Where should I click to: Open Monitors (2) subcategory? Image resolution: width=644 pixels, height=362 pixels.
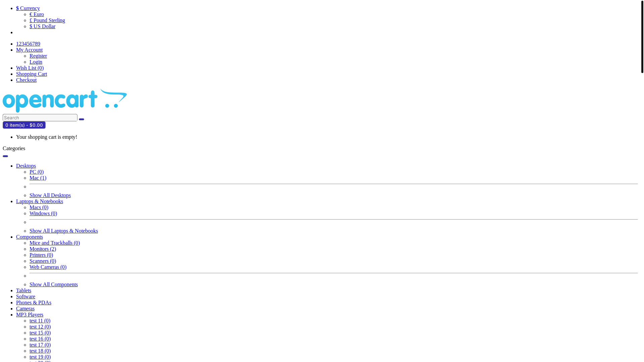click(x=43, y=249)
